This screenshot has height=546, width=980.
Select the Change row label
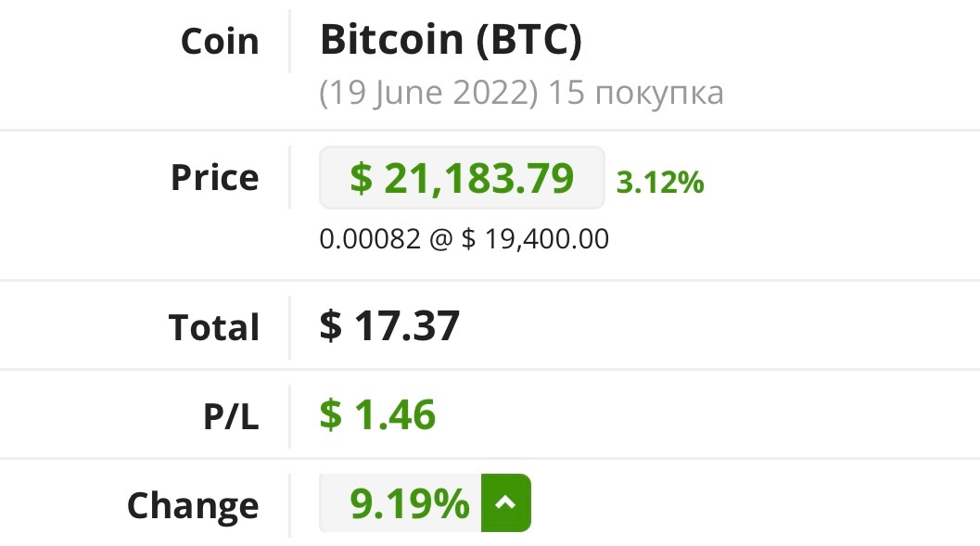click(193, 505)
